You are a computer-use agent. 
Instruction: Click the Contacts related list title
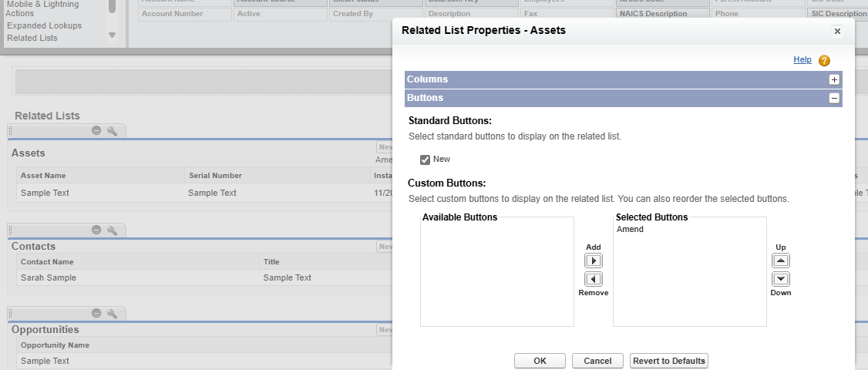pos(33,246)
